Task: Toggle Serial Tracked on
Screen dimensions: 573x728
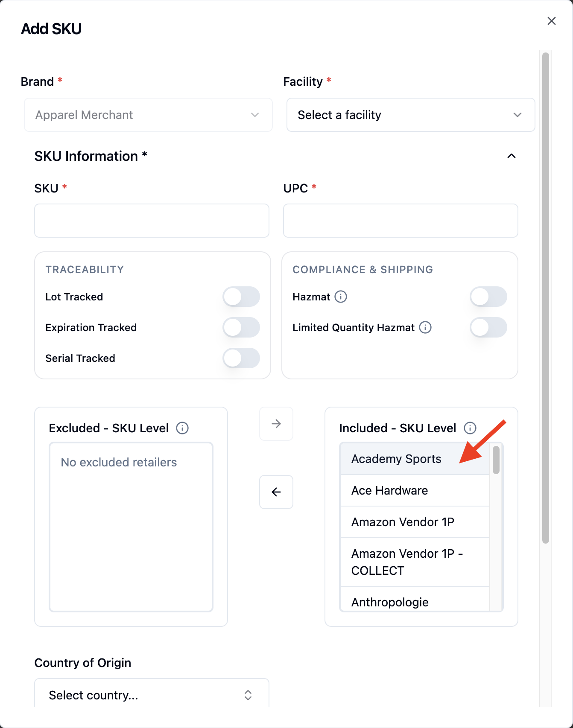Action: 241,358
